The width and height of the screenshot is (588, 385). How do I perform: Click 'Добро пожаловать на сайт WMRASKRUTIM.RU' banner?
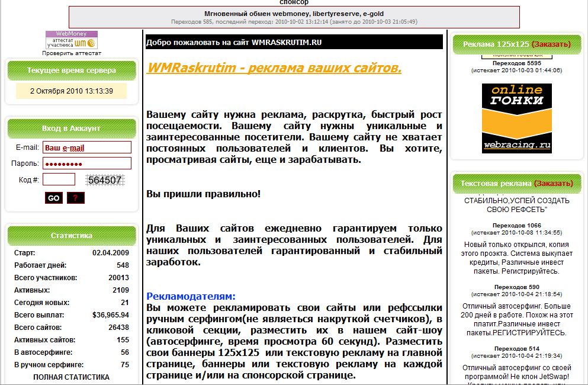pyautogui.click(x=294, y=43)
